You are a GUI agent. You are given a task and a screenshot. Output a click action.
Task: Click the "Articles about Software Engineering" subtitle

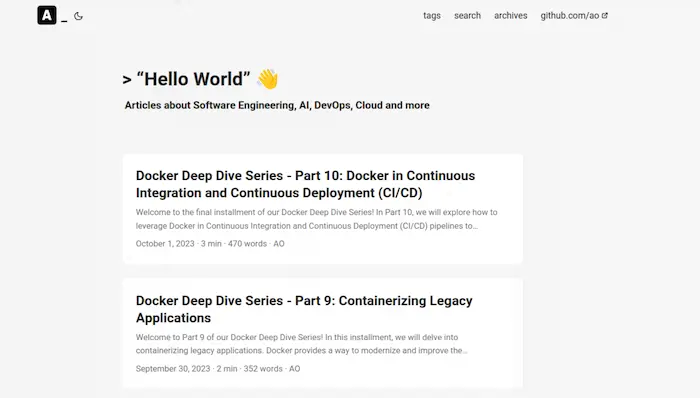[x=277, y=105]
